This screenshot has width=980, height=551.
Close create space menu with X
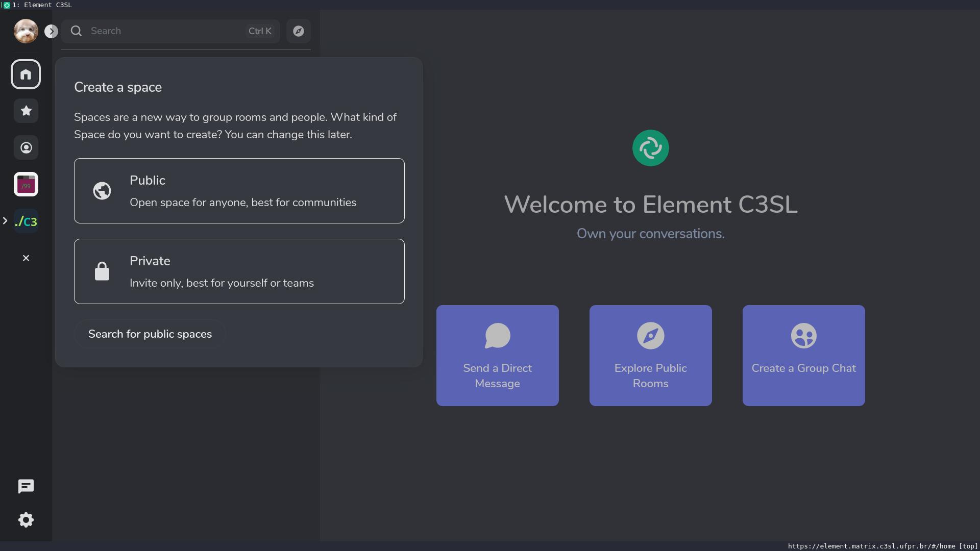coord(26,258)
